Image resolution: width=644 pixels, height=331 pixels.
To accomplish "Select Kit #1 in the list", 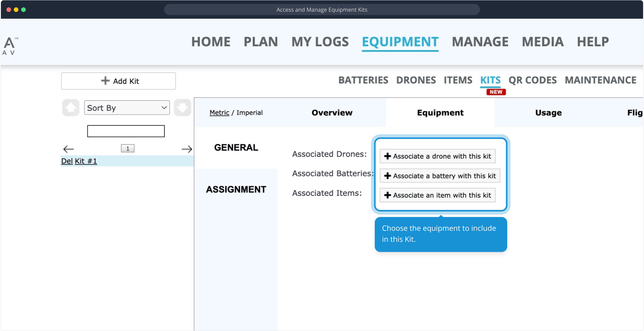I will coord(86,161).
